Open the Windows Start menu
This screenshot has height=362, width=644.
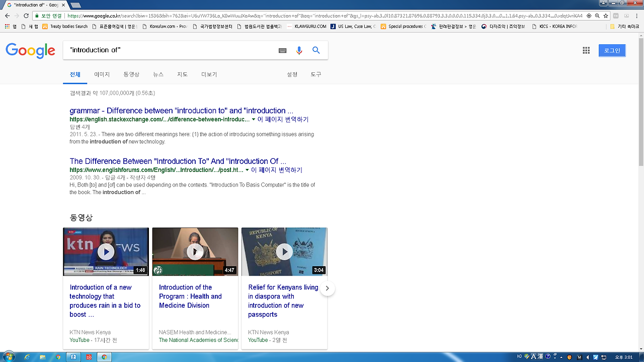coord(9,356)
